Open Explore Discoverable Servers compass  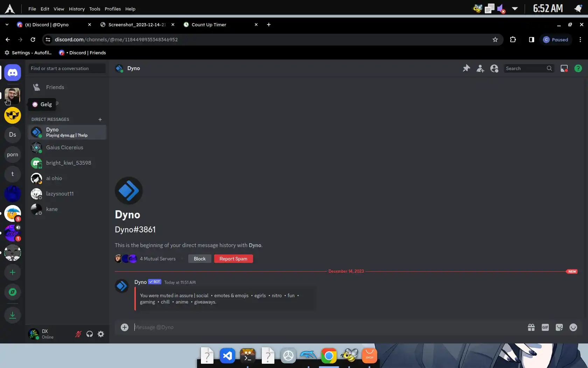13,292
